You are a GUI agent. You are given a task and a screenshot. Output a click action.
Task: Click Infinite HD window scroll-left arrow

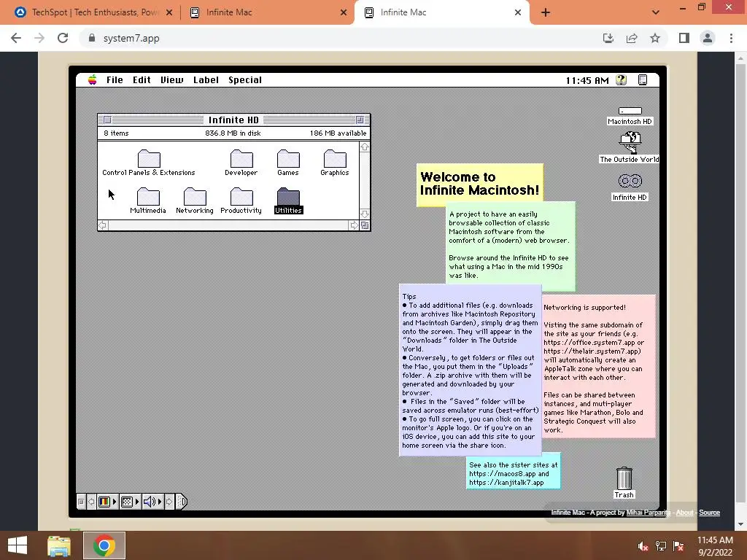click(x=102, y=225)
